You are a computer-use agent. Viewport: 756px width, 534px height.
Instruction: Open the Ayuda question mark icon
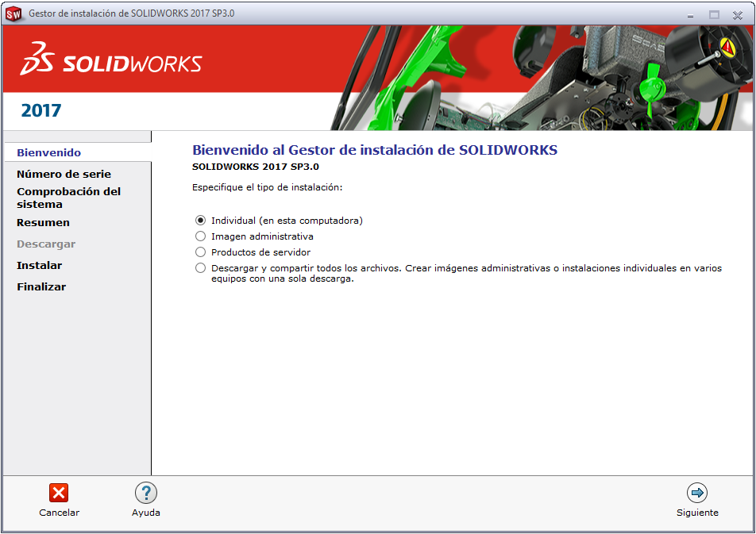(146, 493)
